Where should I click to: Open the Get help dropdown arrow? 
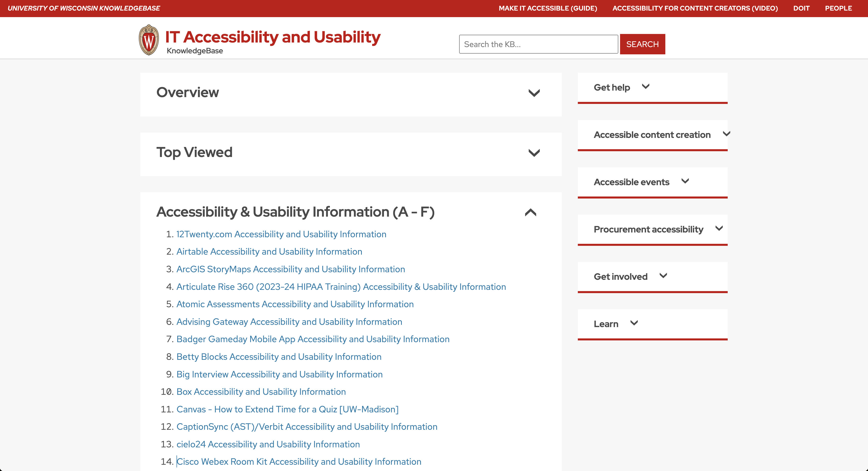tap(646, 87)
